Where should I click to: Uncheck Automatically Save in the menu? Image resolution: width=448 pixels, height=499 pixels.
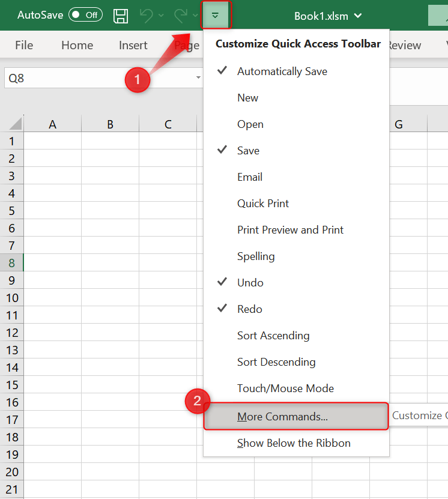tap(282, 71)
